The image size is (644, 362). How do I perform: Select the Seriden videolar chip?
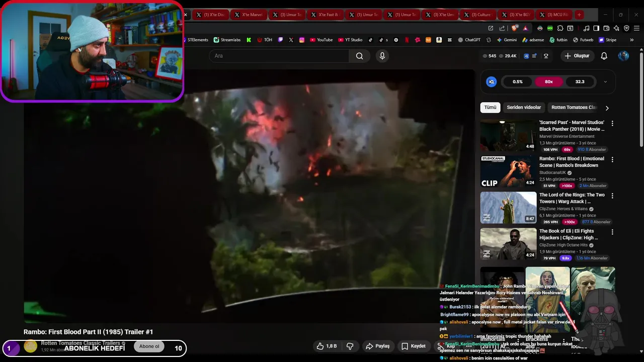[x=524, y=107]
